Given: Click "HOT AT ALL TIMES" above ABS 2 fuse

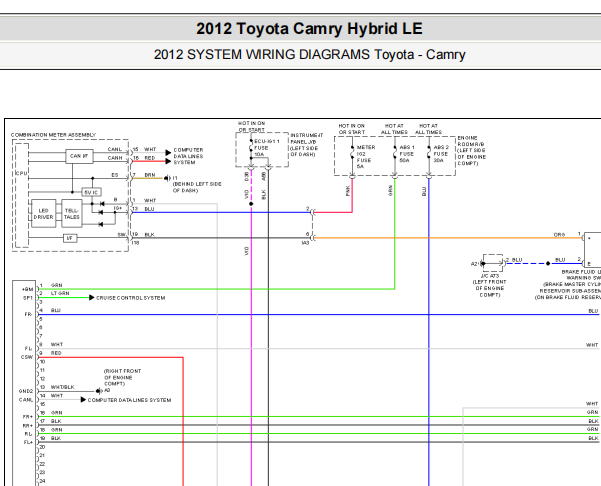Looking at the screenshot, I should pyautogui.click(x=428, y=129).
